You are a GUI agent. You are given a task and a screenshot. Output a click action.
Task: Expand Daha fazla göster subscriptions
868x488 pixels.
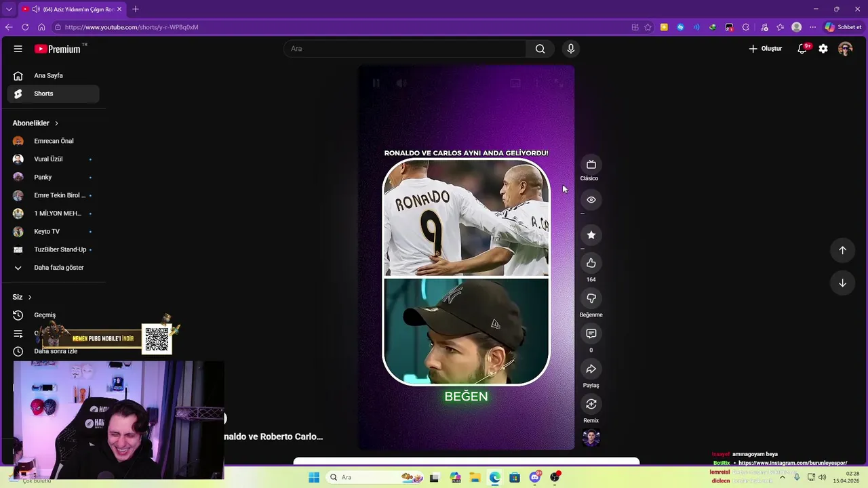[x=53, y=268]
